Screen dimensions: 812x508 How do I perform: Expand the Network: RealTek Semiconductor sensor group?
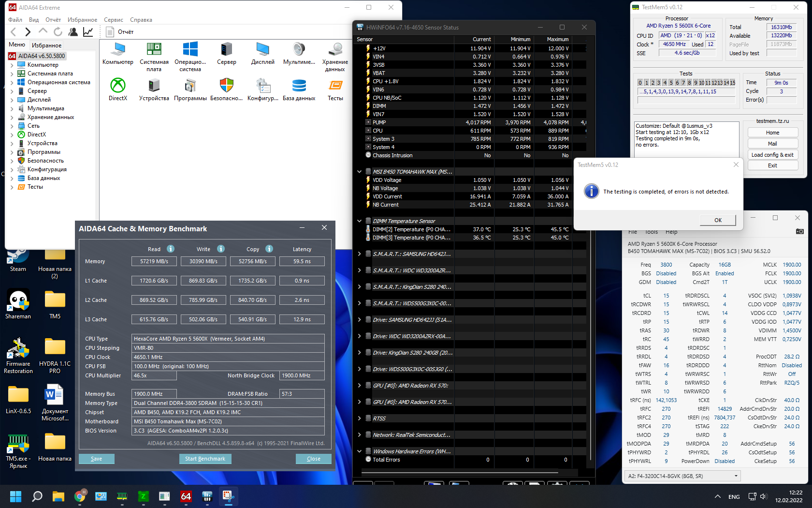tap(359, 435)
